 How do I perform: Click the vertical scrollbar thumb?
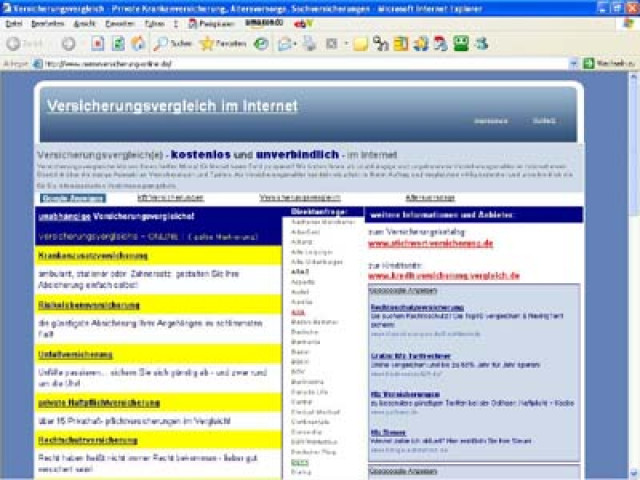tap(634, 147)
